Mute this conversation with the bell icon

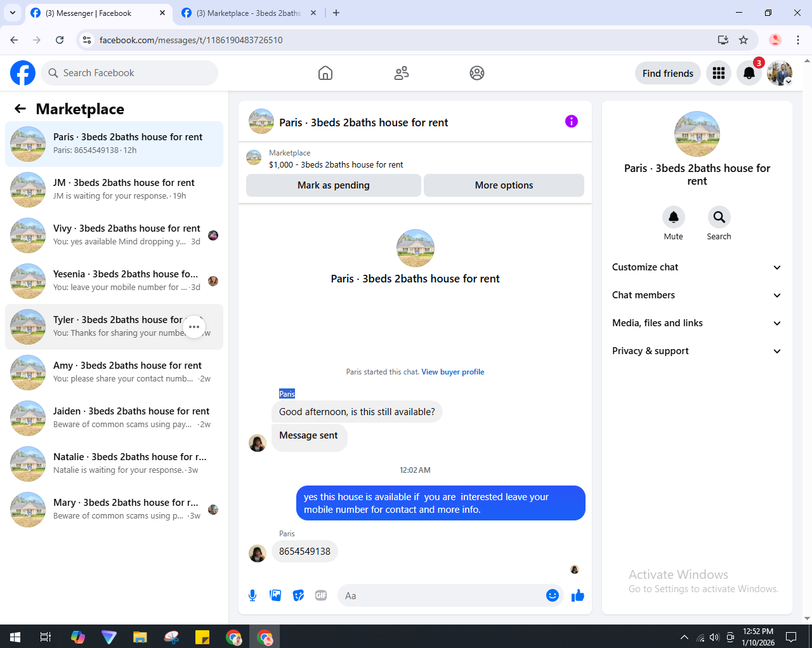pos(674,217)
